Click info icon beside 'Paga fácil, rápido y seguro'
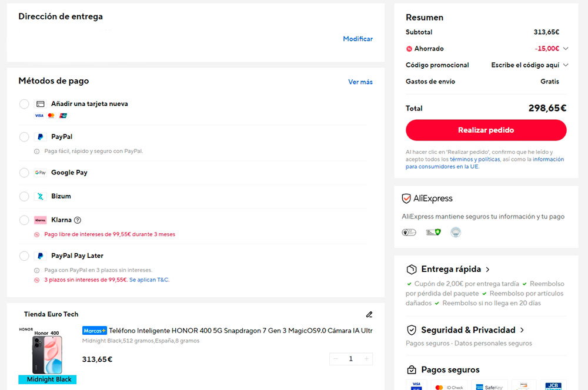This screenshot has width=588, height=390. coord(36,152)
